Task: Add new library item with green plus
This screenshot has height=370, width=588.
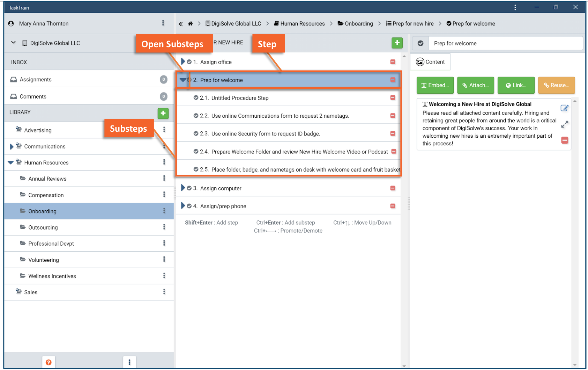Action: pyautogui.click(x=163, y=113)
